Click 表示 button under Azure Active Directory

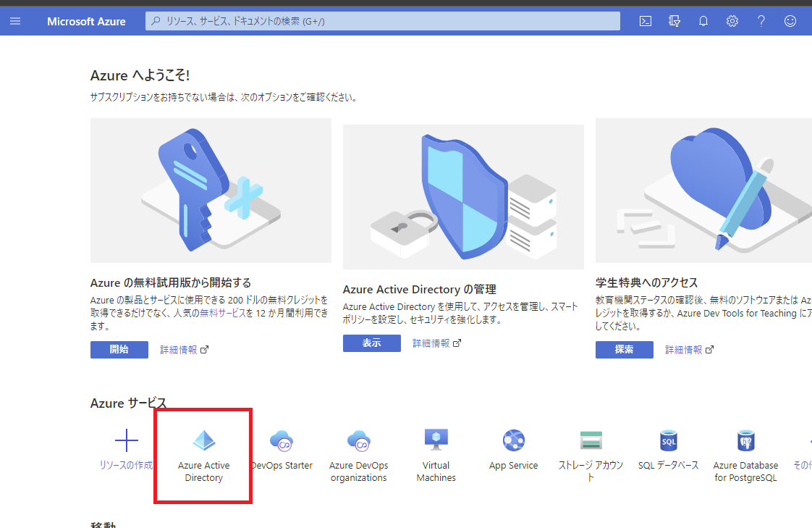pyautogui.click(x=371, y=343)
